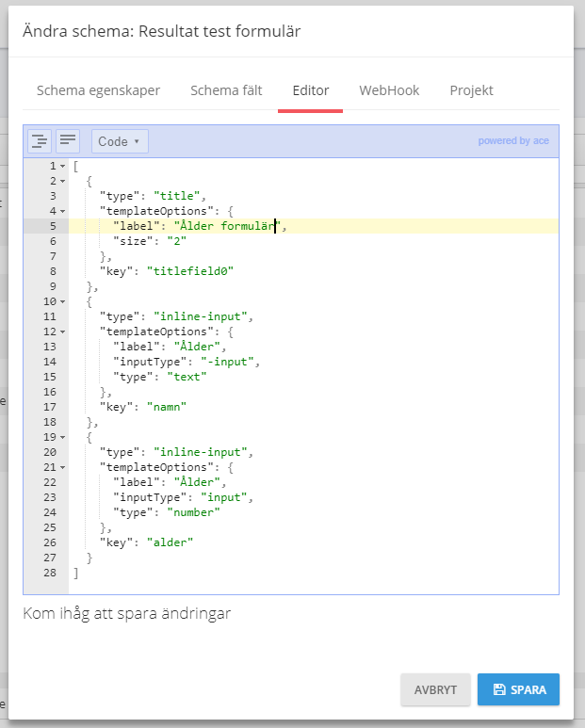Collapse templateOptions fold arrow on line 21
Viewport: 585px width, 728px height.
(x=63, y=467)
